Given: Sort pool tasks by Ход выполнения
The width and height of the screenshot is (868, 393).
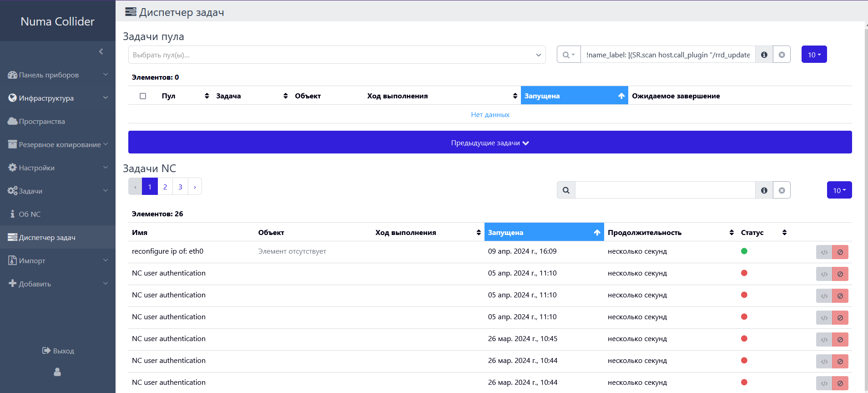Looking at the screenshot, I should tap(442, 96).
